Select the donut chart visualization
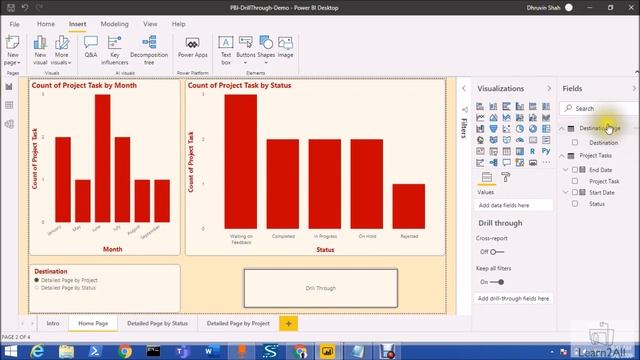This screenshot has height=360, width=640. pyautogui.click(x=533, y=129)
